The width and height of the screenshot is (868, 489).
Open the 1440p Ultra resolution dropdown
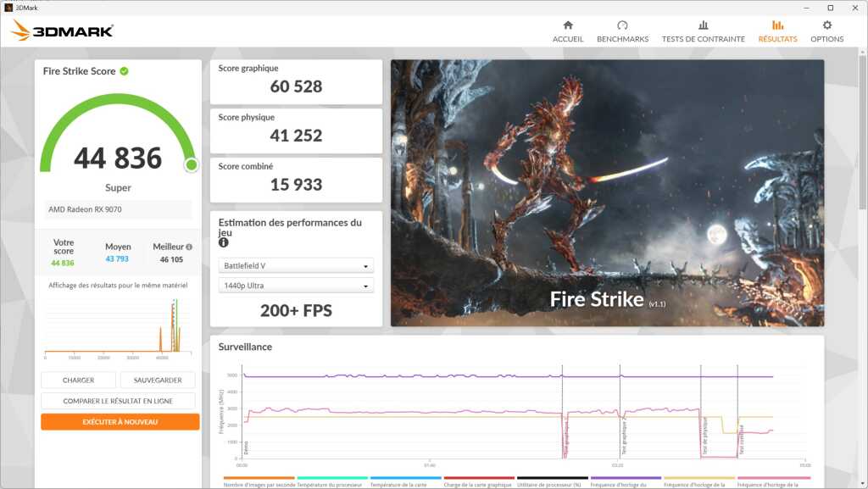point(295,286)
